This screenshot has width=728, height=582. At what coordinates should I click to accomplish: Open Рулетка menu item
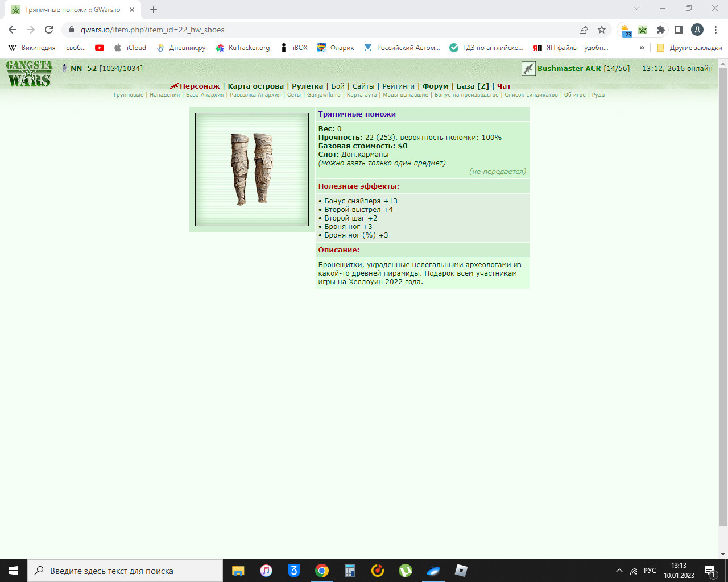tap(308, 86)
